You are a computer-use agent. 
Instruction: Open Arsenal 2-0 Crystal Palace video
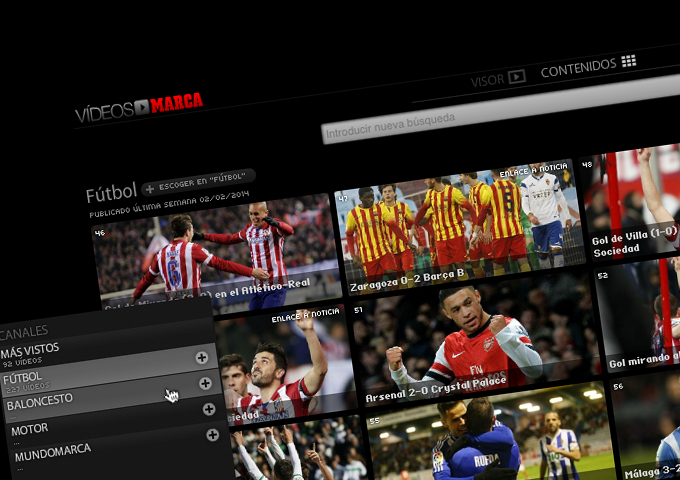(476, 340)
